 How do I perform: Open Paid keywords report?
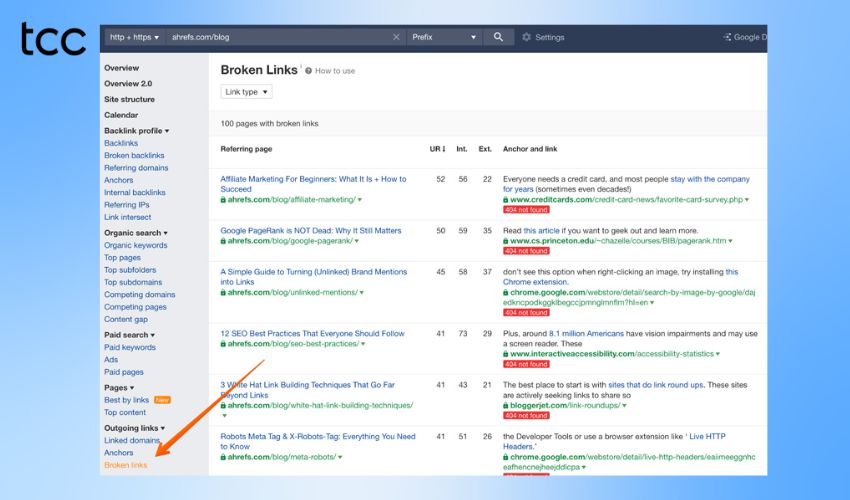coord(130,347)
